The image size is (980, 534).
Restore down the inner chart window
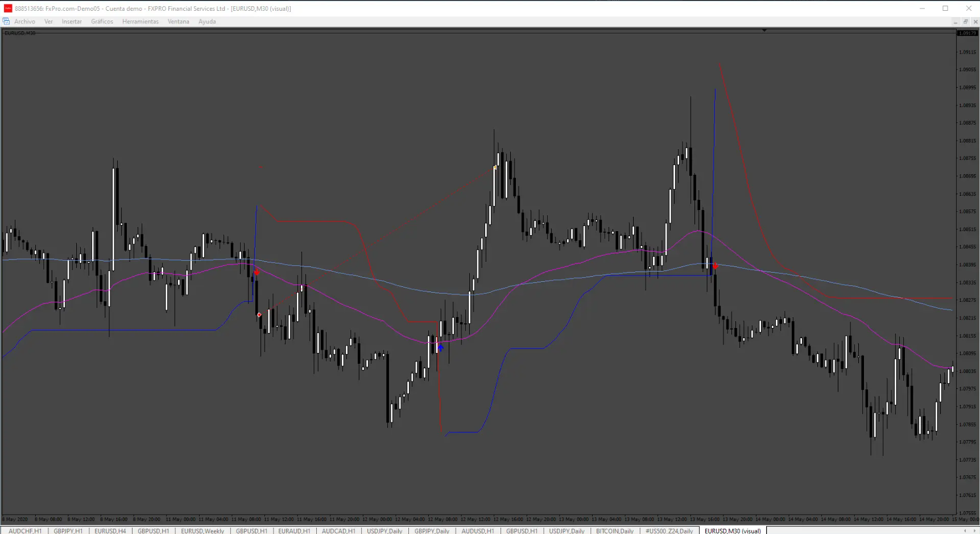965,22
